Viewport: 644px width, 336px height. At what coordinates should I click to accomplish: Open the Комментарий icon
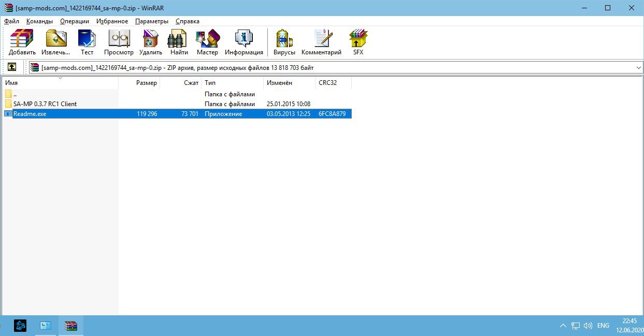coord(323,39)
